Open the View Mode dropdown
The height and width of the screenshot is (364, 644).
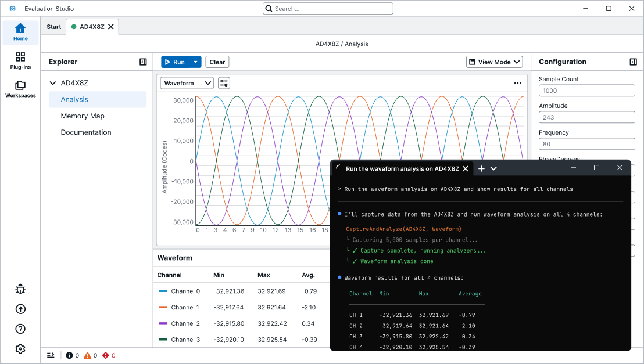(x=494, y=62)
